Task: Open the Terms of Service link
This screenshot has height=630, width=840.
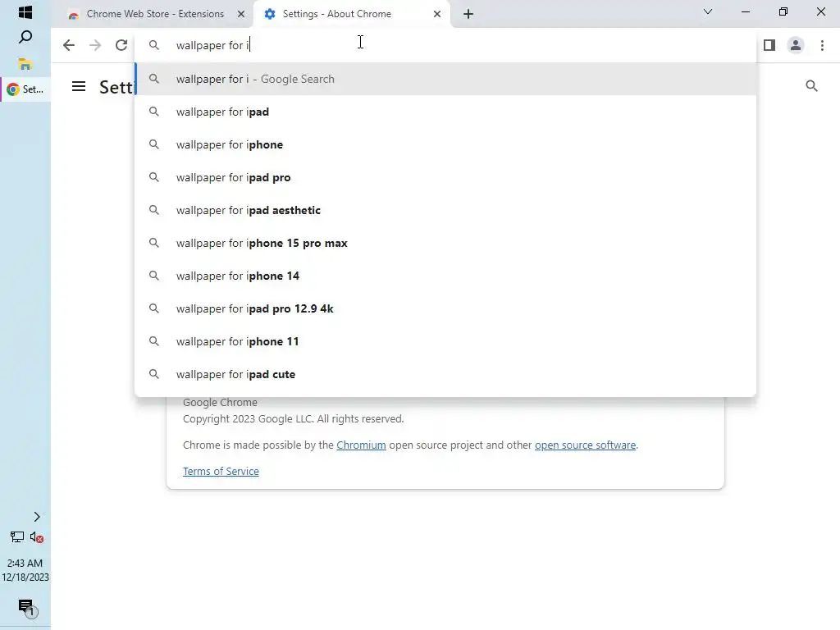Action: tap(221, 472)
